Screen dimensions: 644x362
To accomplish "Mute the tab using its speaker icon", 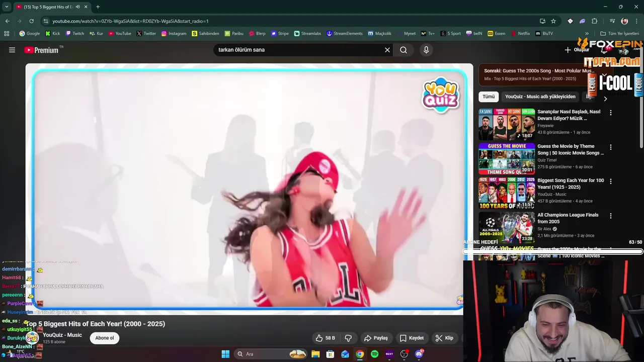I will (77, 7).
